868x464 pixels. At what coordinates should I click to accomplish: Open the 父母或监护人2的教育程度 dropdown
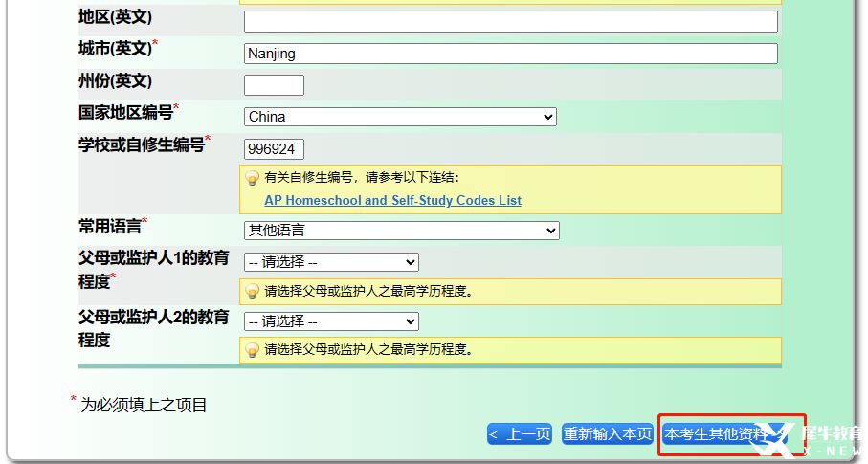tap(331, 321)
